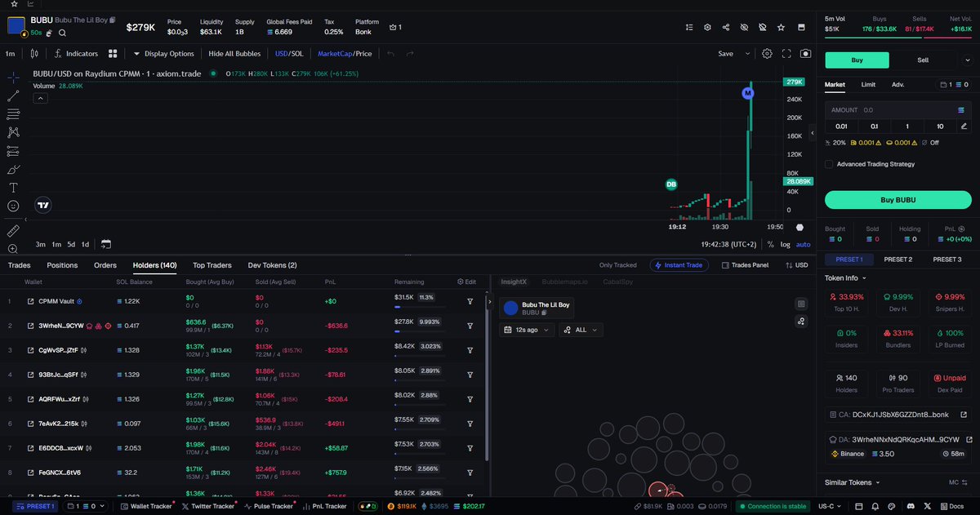This screenshot has height=515, width=980.
Task: Switch to the Positions tab
Action: point(62,265)
